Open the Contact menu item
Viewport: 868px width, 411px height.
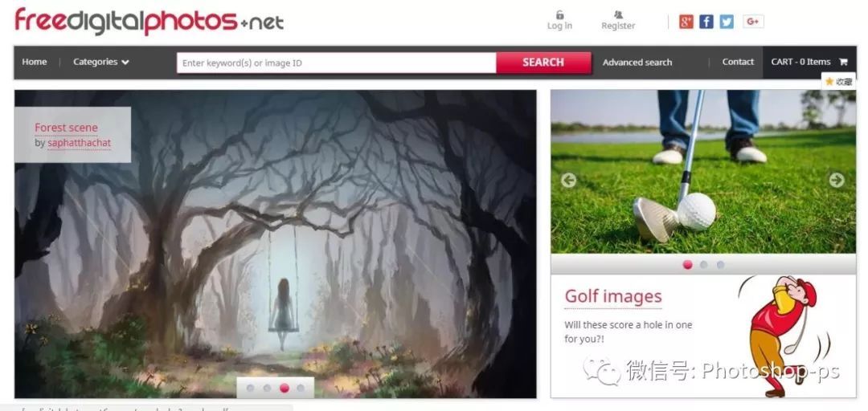tap(738, 62)
